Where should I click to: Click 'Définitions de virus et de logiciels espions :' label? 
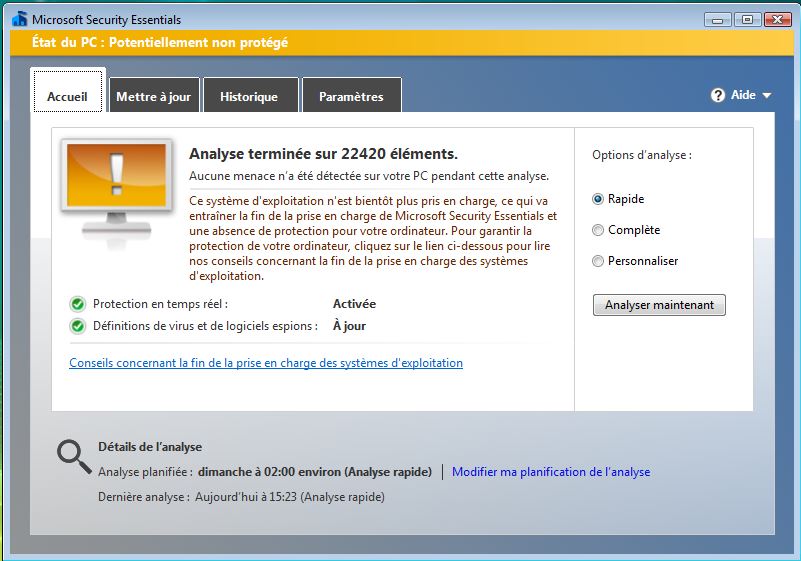[205, 326]
